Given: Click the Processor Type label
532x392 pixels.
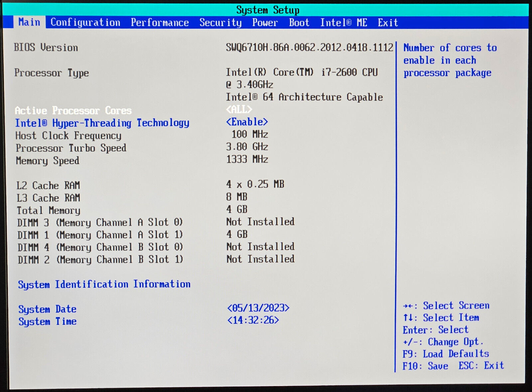Looking at the screenshot, I should point(52,73).
